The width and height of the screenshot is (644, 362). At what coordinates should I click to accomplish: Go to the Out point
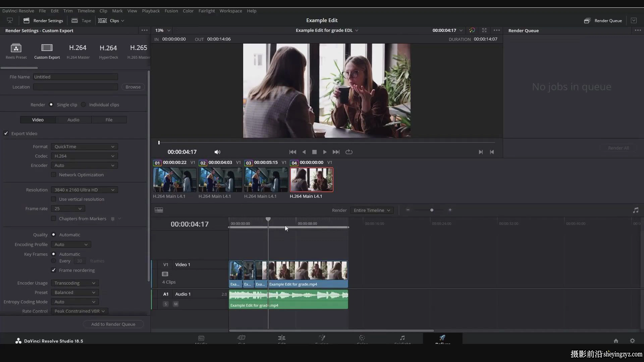coord(481,152)
